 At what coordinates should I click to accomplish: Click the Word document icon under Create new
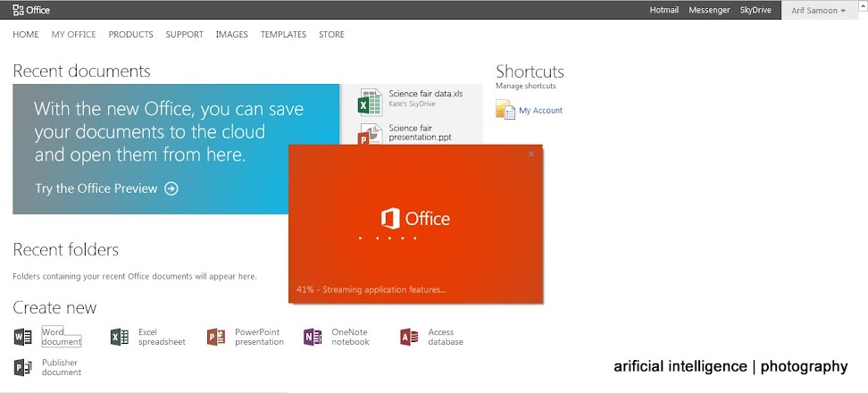(22, 337)
